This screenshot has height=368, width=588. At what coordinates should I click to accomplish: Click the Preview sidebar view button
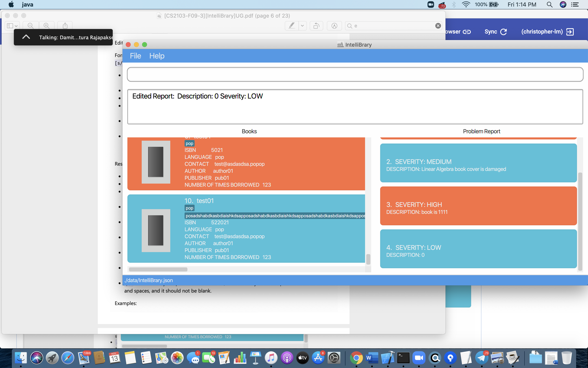(x=12, y=26)
